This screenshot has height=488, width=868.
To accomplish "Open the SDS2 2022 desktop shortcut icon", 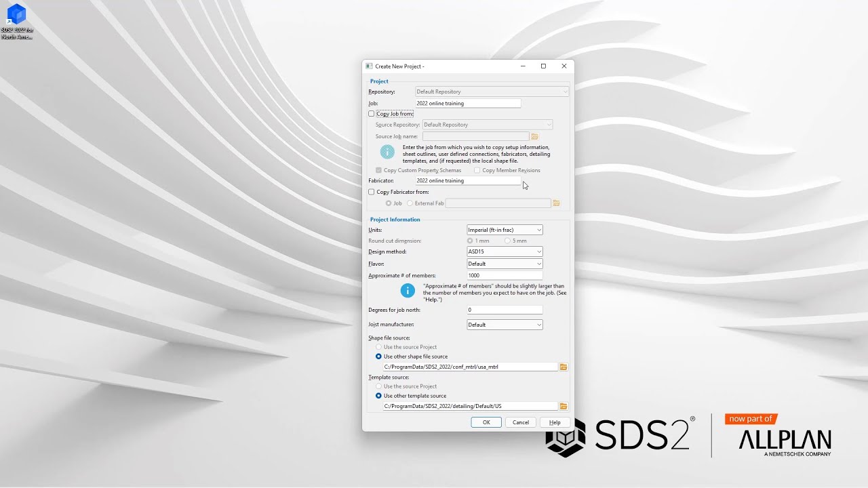I will click(x=16, y=22).
